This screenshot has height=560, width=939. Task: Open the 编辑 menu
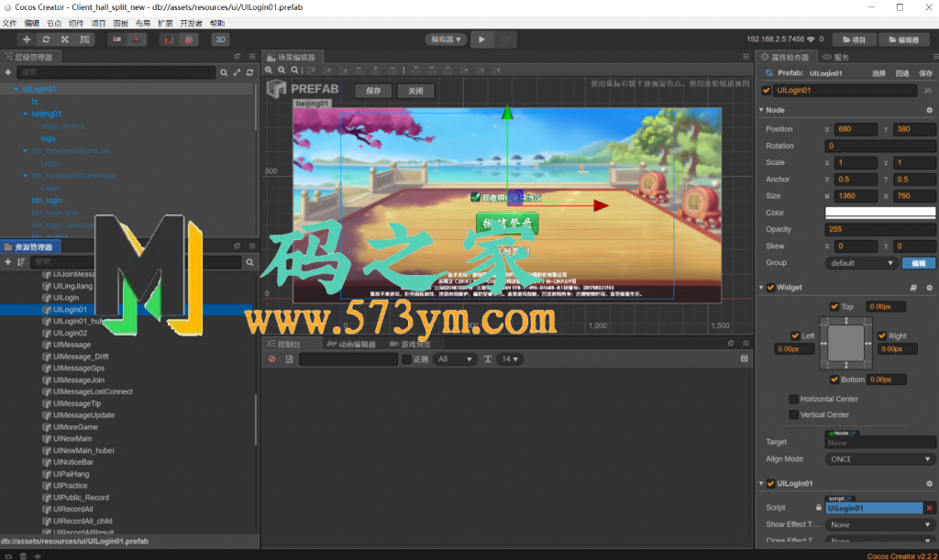(32, 23)
